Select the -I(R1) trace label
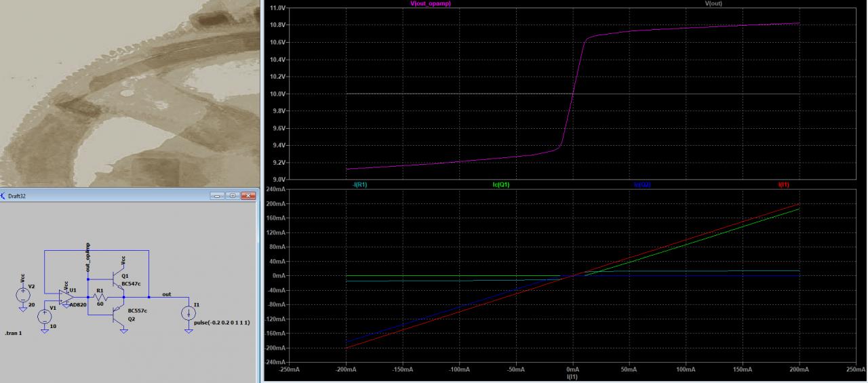The image size is (868, 383). [359, 184]
